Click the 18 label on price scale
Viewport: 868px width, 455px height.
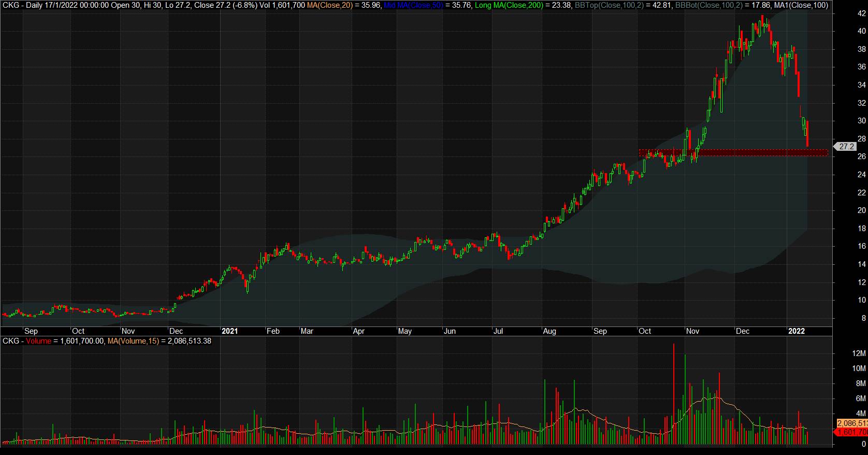point(862,229)
